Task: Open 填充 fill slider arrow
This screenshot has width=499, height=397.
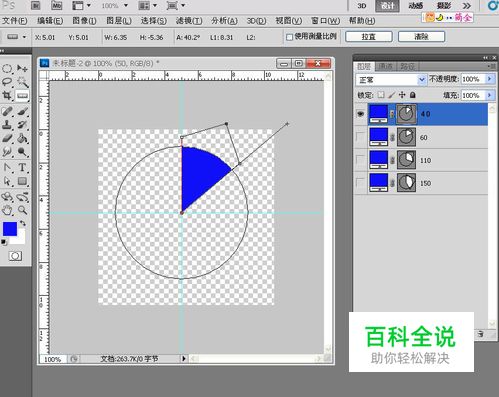Action: point(489,95)
